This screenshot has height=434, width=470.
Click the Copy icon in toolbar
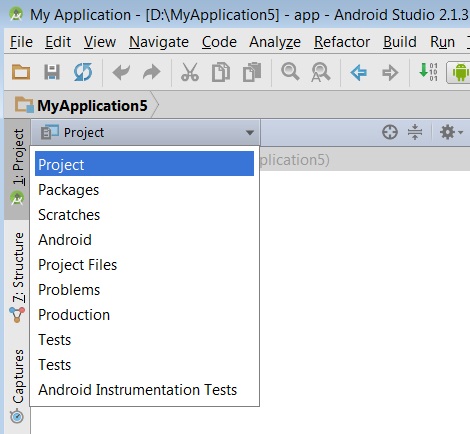click(221, 72)
